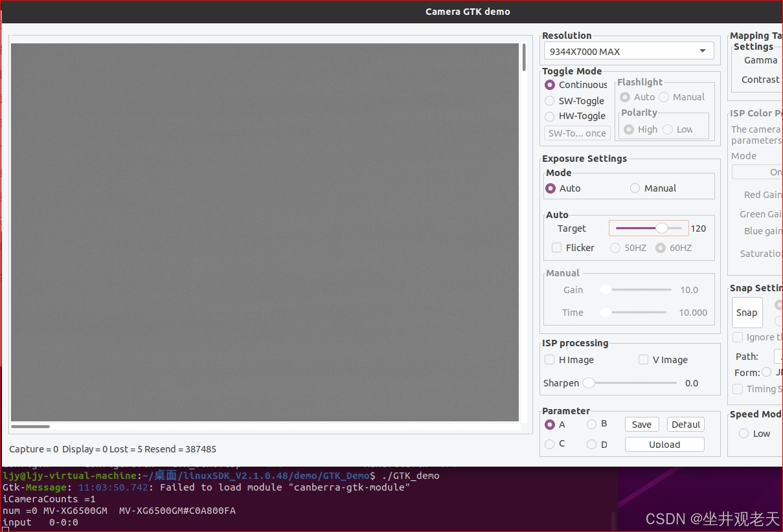Adjust the exposure Target slider
This screenshot has width=783, height=532.
(662, 228)
